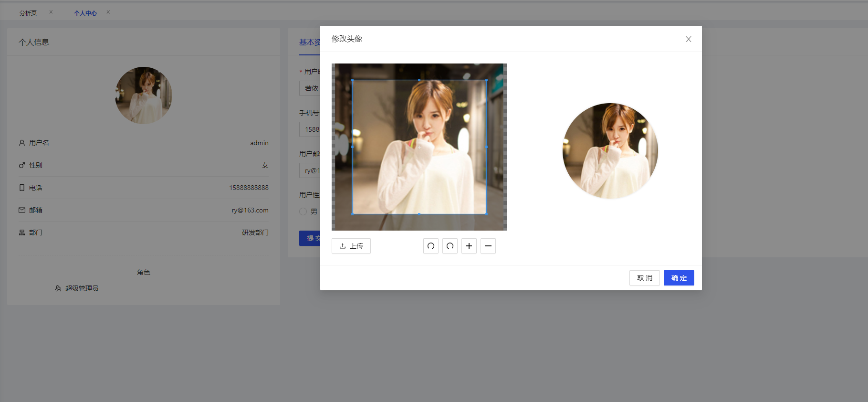Click the user icon beside 用户名
The image size is (868, 402).
[x=22, y=143]
